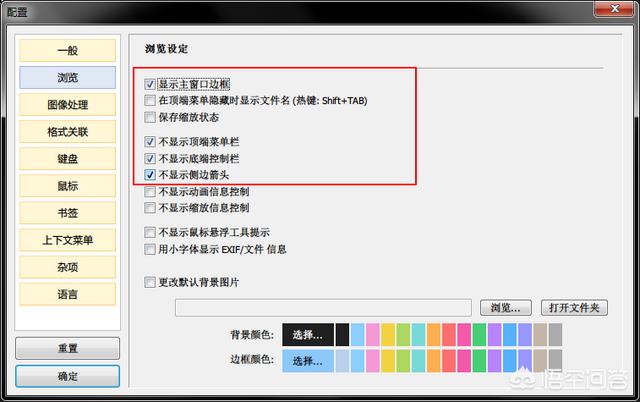
Task: Choose coral red swatch in 边框颜色 row
Action: pyautogui.click(x=449, y=361)
